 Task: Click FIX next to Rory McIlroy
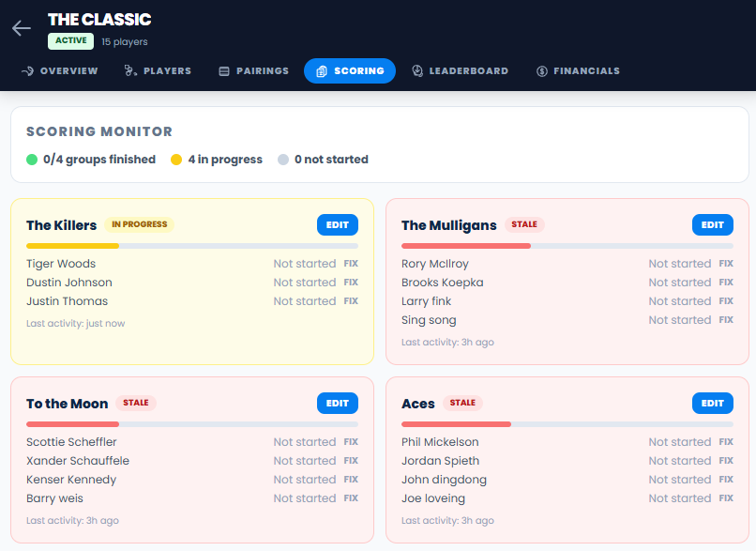(726, 263)
